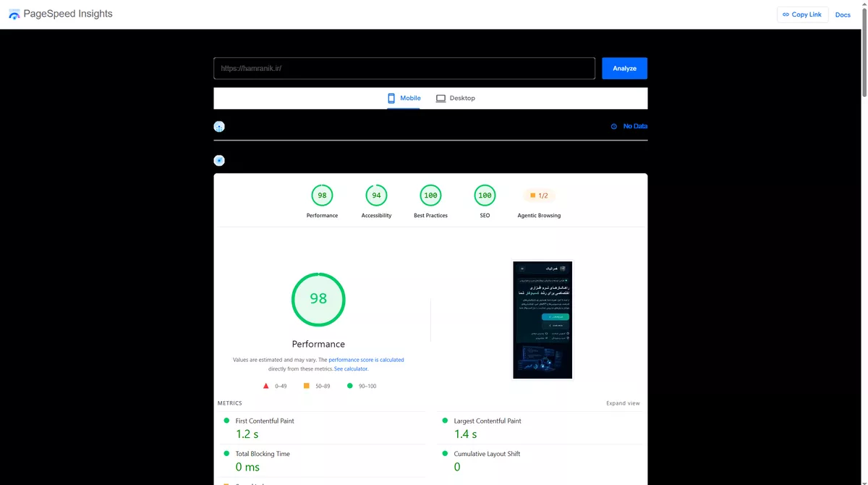The height and width of the screenshot is (485, 868).
Task: Click the First Contentful Paint metric label
Action: click(265, 421)
